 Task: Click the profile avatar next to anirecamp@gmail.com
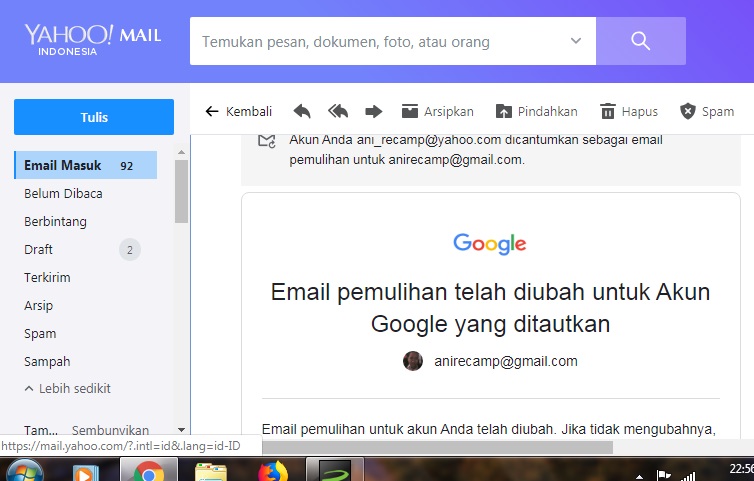tap(413, 361)
